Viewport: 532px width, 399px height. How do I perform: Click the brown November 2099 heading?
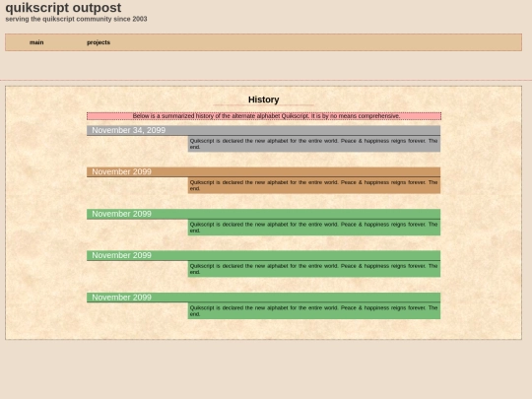click(x=264, y=171)
